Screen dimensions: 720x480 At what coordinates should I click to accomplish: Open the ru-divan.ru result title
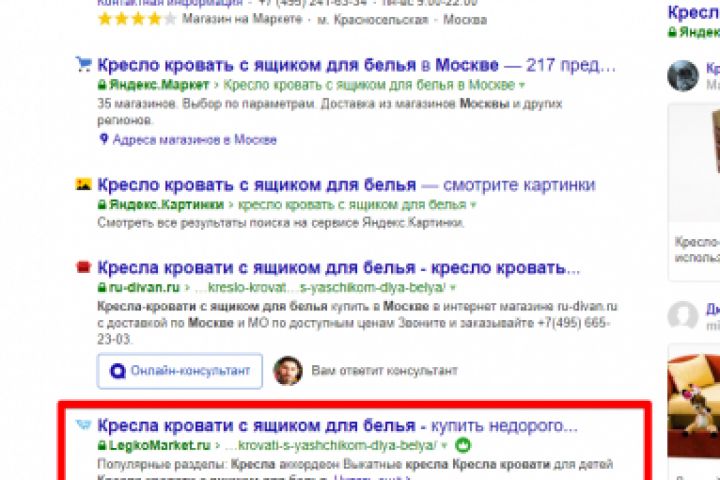point(338,268)
